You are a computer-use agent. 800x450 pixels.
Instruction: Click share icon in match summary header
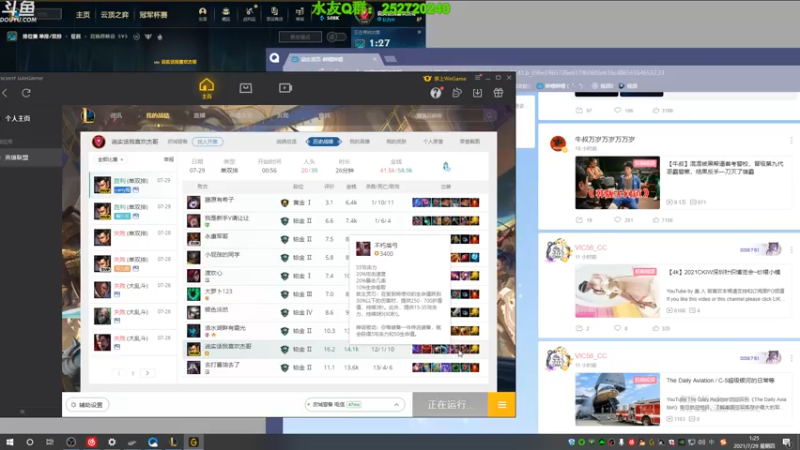click(x=446, y=166)
